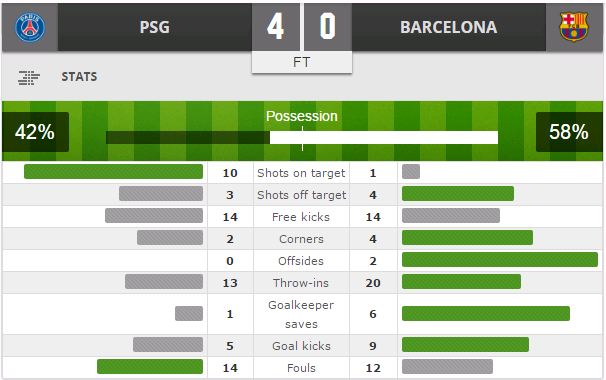Open the STATS tab label
Viewport: 606px width, 380px height.
tap(79, 77)
